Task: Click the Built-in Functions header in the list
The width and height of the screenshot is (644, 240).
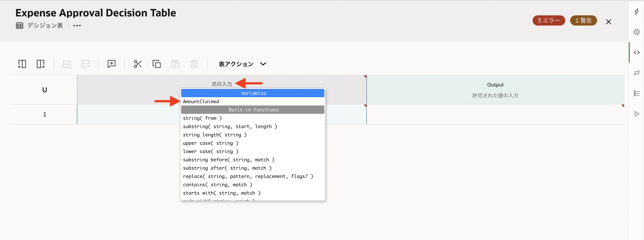Action: coord(253,110)
